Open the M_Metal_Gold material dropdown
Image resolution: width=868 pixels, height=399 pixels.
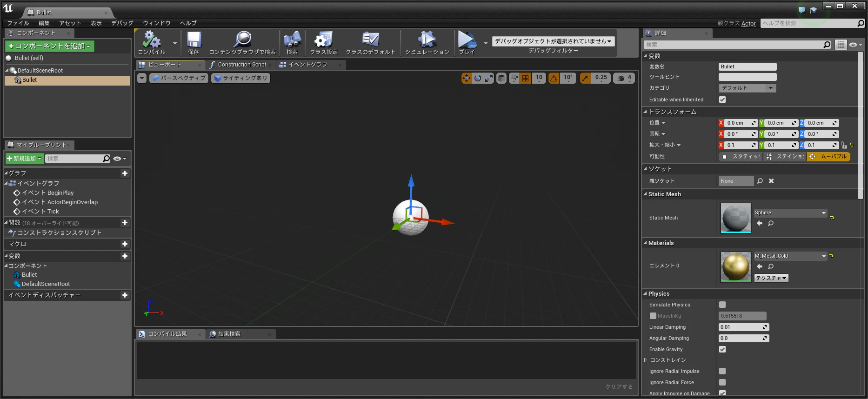pyautogui.click(x=790, y=256)
